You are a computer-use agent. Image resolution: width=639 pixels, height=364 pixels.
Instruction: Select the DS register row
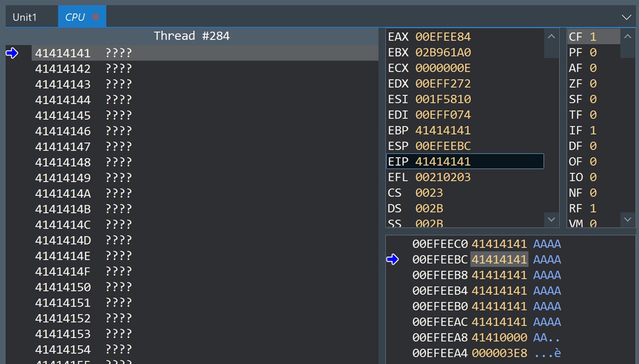pyautogui.click(x=465, y=209)
